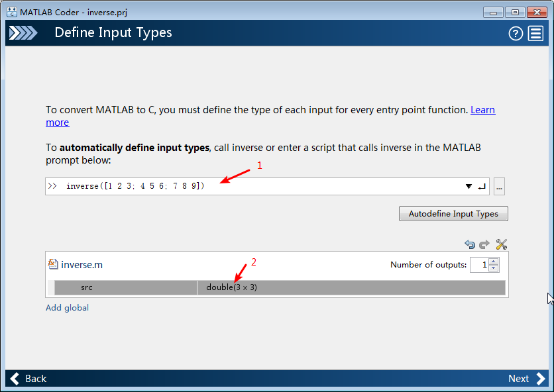Minimize the MATLAB Coder window

[x=493, y=13]
